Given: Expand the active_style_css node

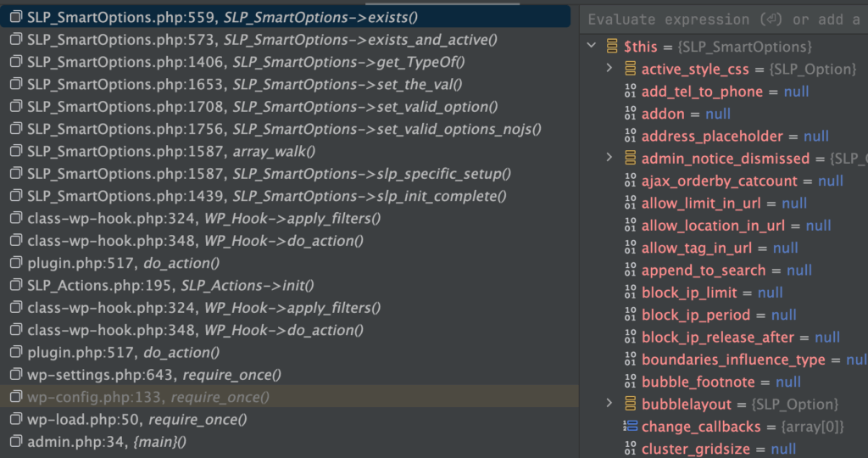Looking at the screenshot, I should (x=609, y=68).
